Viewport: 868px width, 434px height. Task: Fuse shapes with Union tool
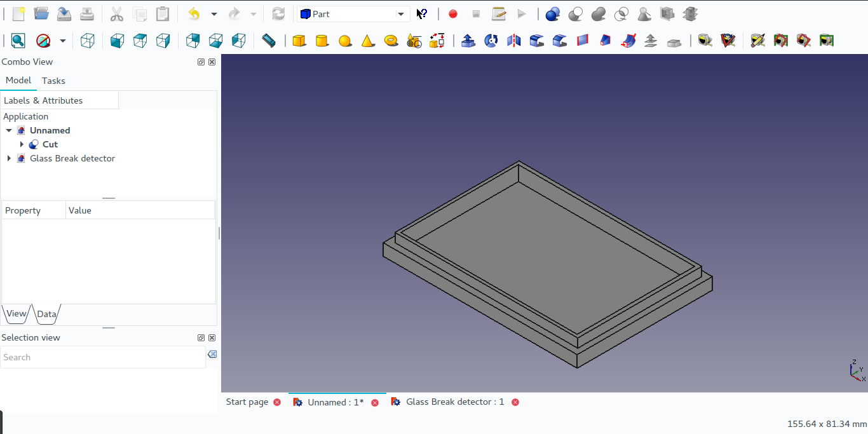pyautogui.click(x=599, y=14)
